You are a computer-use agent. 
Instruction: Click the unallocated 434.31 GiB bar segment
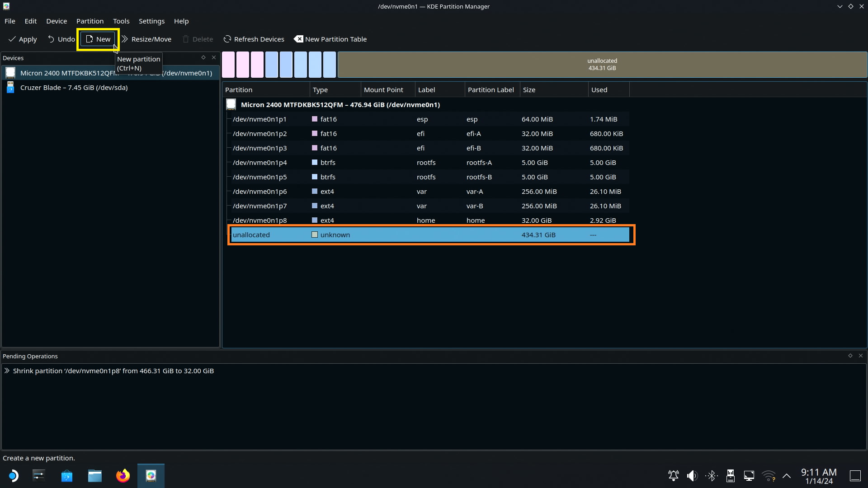[x=602, y=65]
